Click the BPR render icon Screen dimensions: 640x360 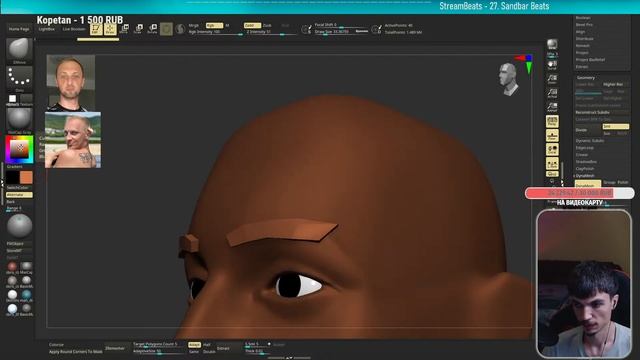pyautogui.click(x=552, y=44)
